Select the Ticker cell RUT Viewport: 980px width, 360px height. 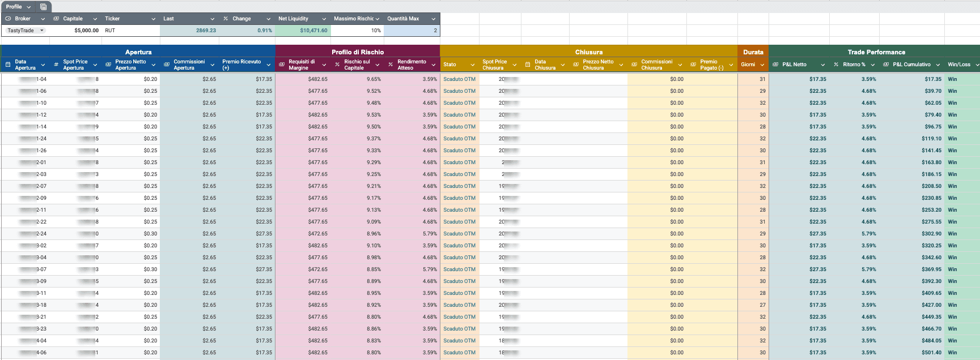(131, 31)
